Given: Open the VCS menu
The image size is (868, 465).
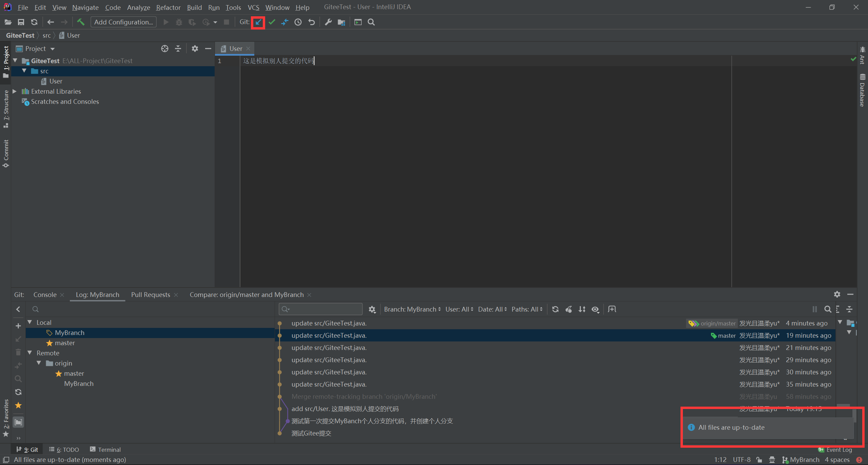Looking at the screenshot, I should click(253, 7).
